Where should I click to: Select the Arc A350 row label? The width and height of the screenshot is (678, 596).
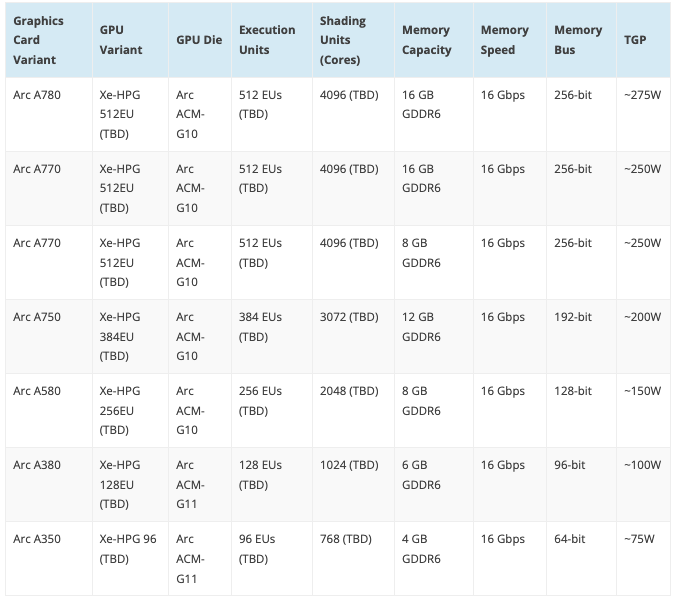pyautogui.click(x=37, y=539)
